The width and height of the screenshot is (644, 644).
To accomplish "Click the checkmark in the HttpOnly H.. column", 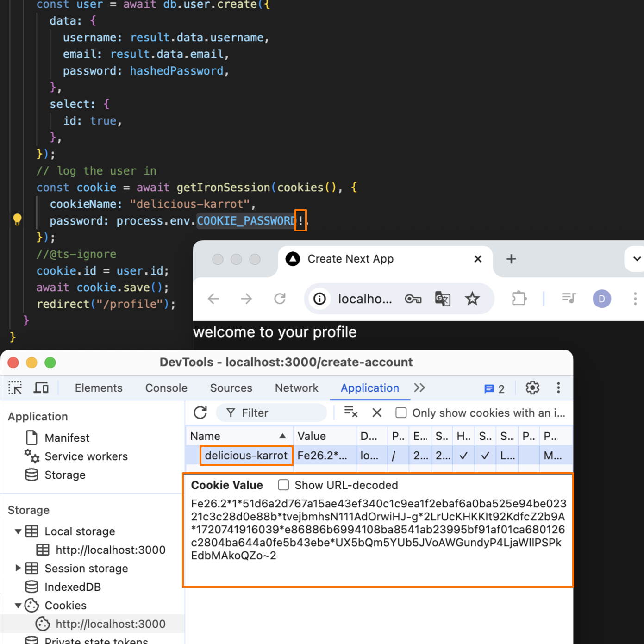I will click(x=463, y=456).
